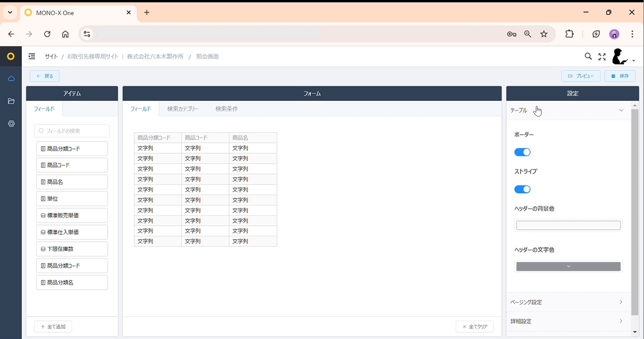Click the 全て追加 button

[53, 326]
